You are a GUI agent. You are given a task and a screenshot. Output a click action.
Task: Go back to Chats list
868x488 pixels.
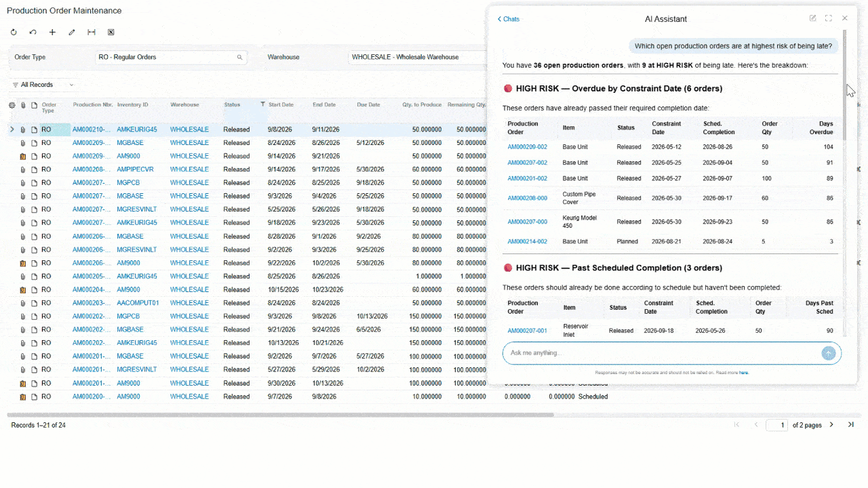click(509, 19)
